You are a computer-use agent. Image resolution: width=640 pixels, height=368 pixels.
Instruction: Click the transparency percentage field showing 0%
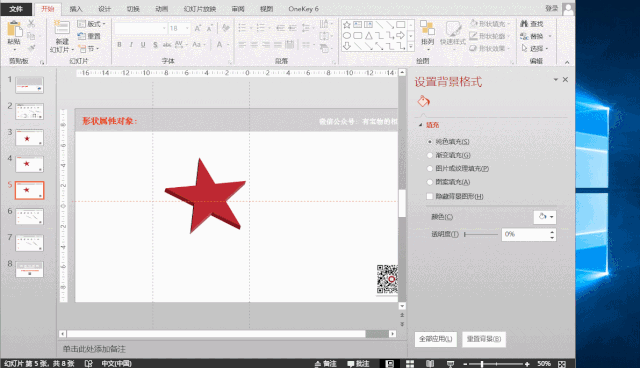525,234
